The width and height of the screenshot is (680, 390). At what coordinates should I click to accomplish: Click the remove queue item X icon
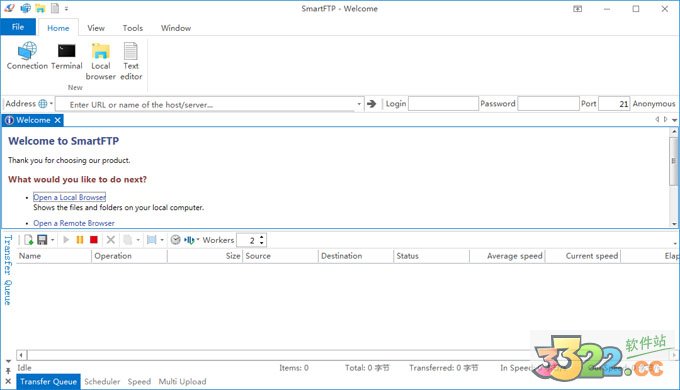click(111, 240)
